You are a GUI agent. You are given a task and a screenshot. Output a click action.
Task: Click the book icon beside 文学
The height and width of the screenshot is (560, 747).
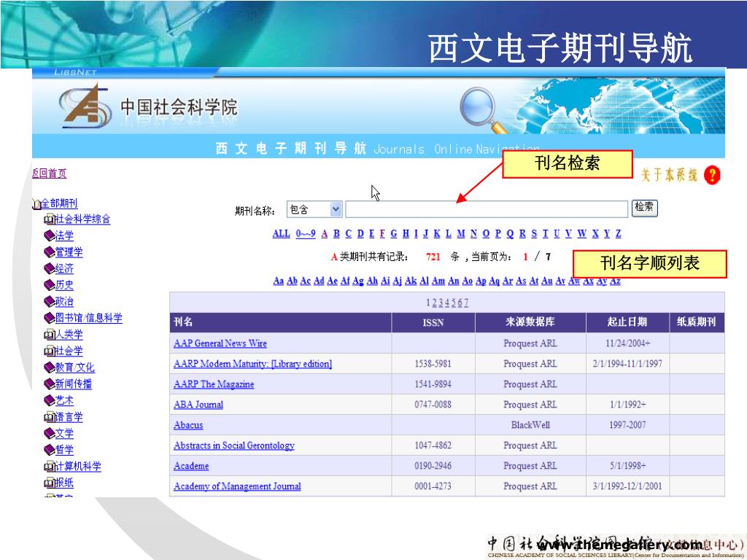49,433
